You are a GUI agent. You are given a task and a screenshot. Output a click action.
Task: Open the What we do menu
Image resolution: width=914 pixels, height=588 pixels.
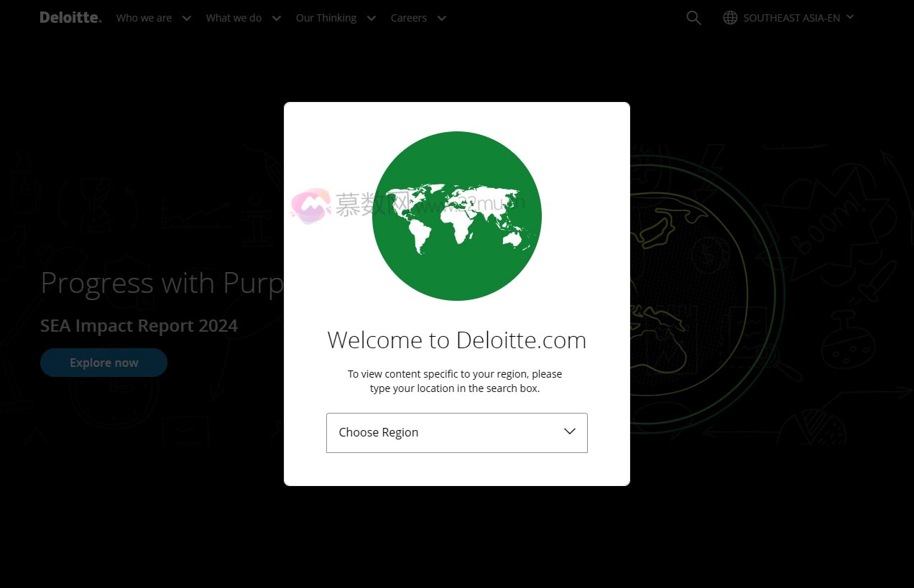click(234, 18)
